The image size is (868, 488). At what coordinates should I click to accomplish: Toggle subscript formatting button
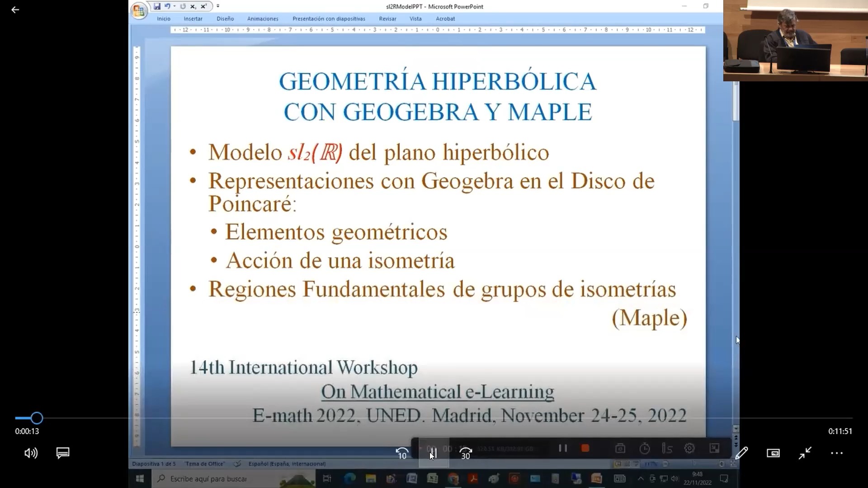pos(193,6)
